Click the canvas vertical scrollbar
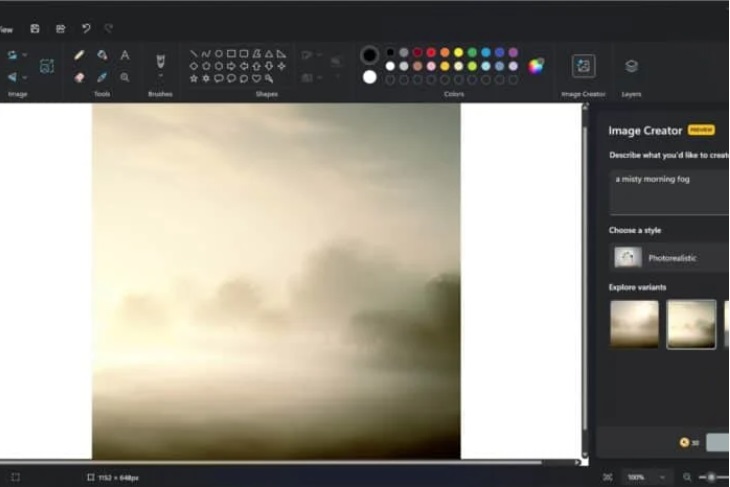 point(585,279)
